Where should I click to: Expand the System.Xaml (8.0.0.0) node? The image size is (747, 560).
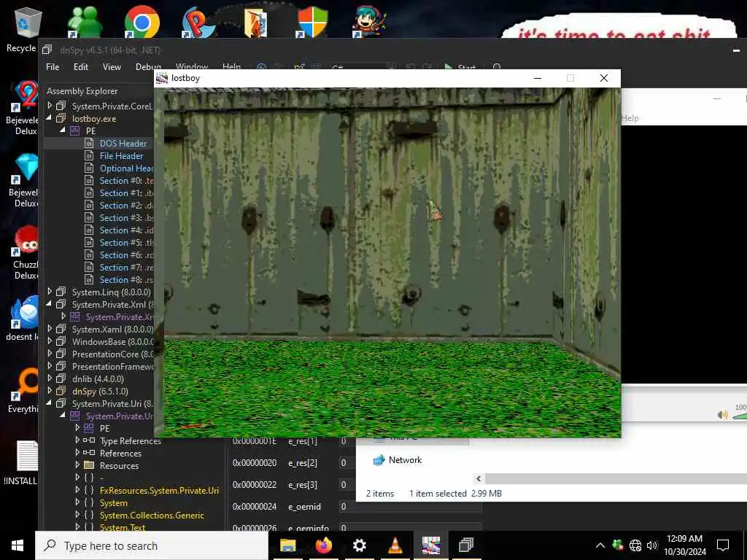click(x=50, y=329)
